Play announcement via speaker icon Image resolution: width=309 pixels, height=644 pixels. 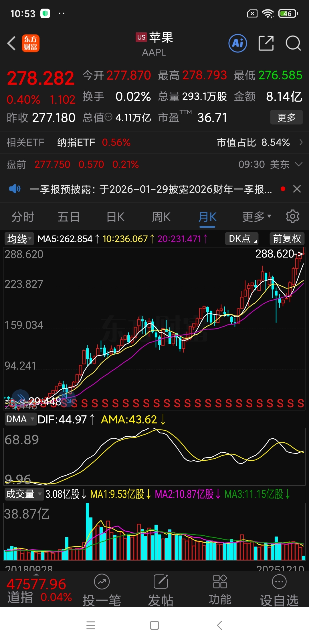click(x=15, y=189)
